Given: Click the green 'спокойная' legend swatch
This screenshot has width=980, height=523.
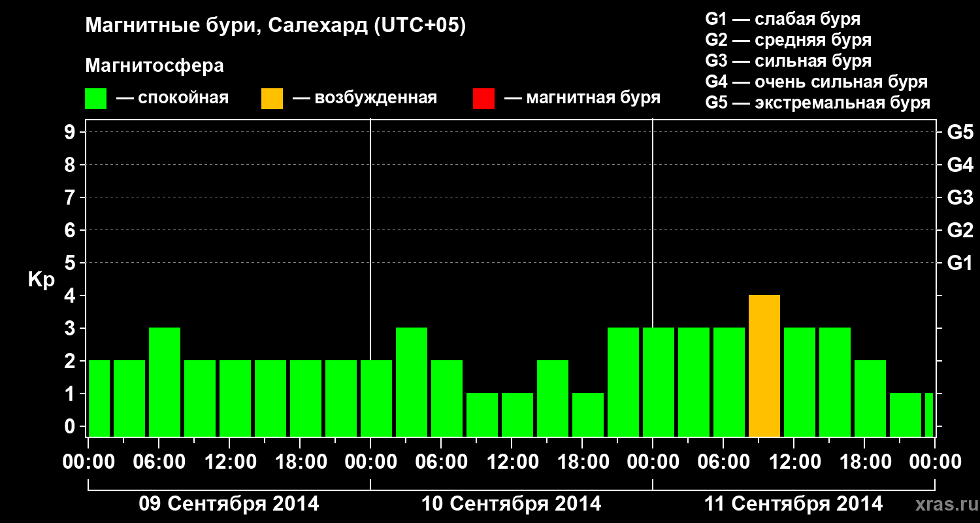Looking at the screenshot, I should pos(96,99).
